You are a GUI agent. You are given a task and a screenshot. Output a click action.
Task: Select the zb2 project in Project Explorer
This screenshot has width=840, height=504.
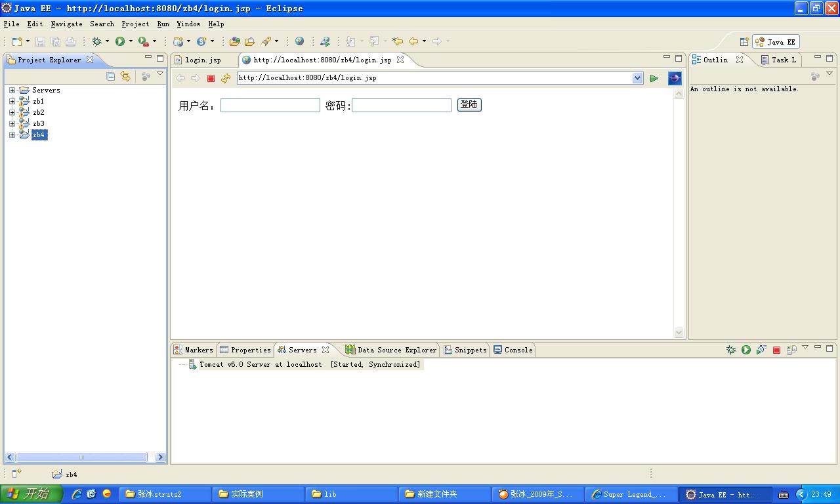tap(39, 112)
